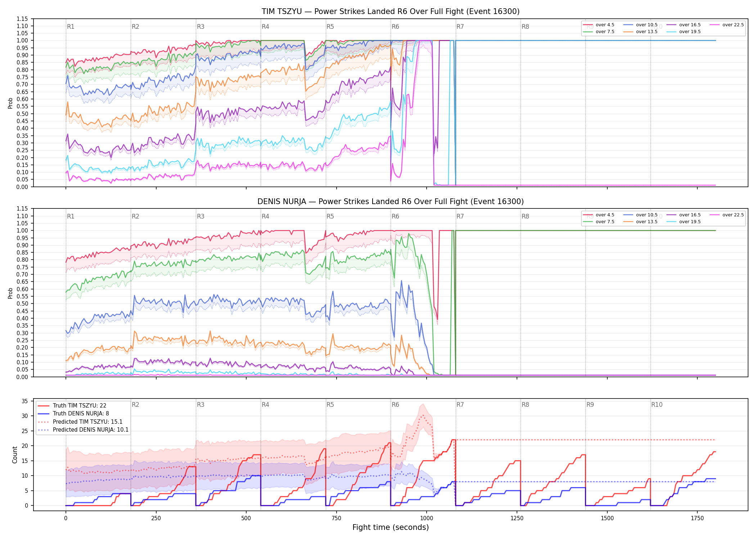
Task: Click the 'over 19.5' legend entry in Denis Nurja chart
Action: pyautogui.click(x=684, y=222)
